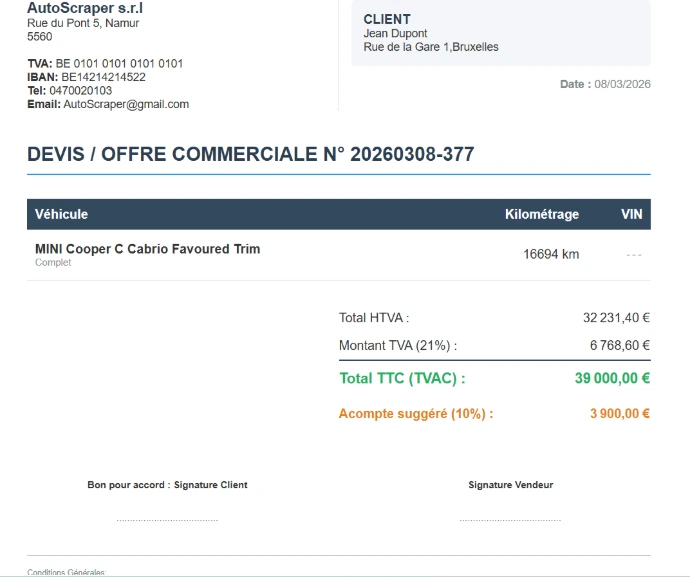Click the MINI Cooper C Cabrio vehicle row
This screenshot has height=577, width=690.
[147, 249]
